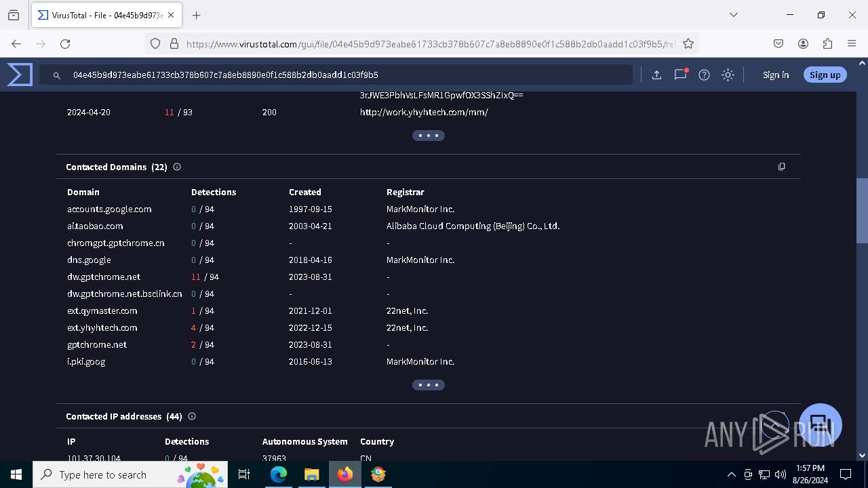The image size is (868, 488).
Task: Expand more contacted domains with dots
Action: click(x=429, y=385)
